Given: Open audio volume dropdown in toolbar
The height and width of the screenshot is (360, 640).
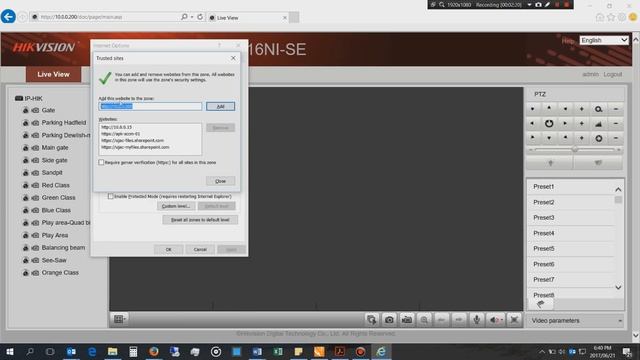Looking at the screenshot, I should 496,320.
